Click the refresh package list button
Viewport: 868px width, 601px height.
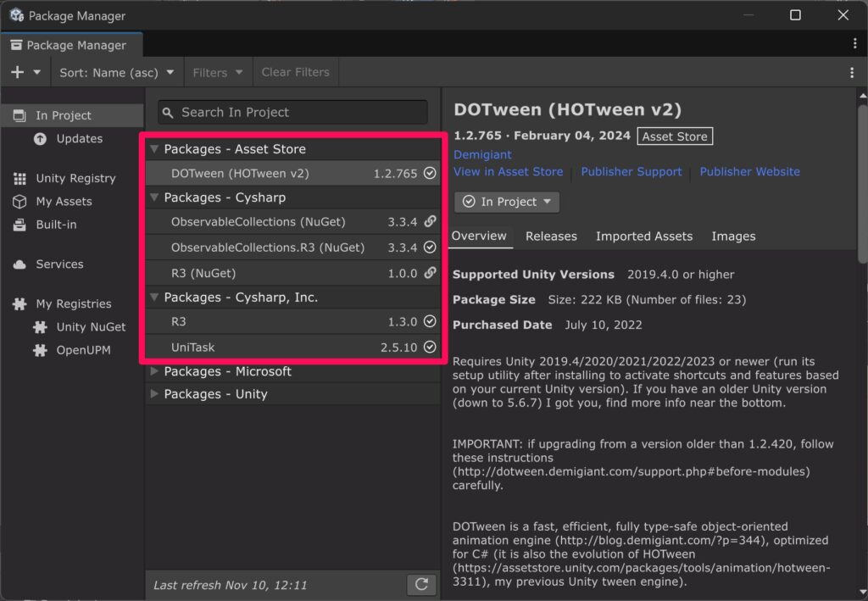(421, 584)
